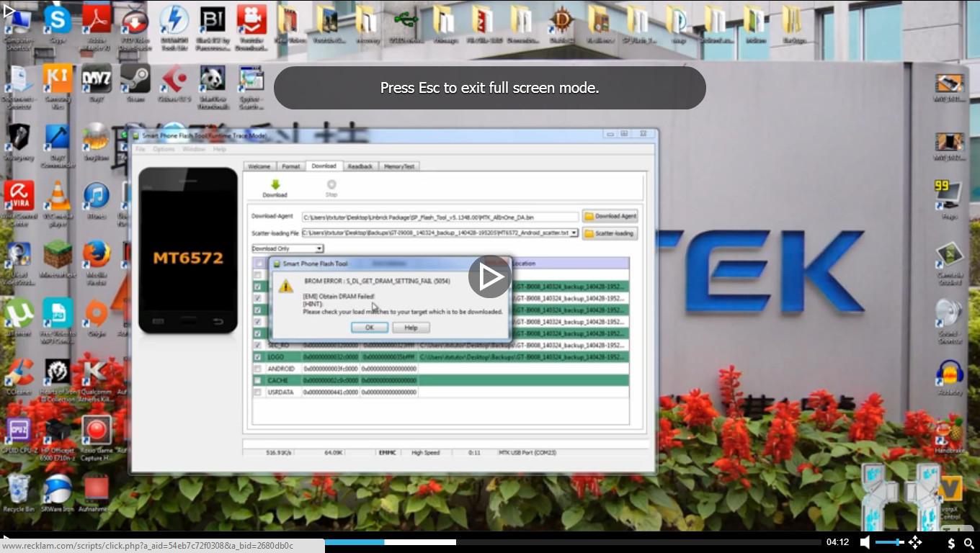Click OK in the BROM error dialog
Viewport: 980px width, 553px height.
tap(370, 327)
